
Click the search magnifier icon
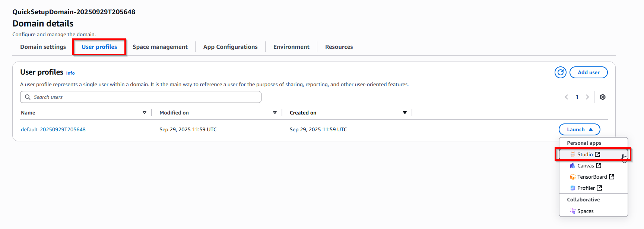point(28,97)
